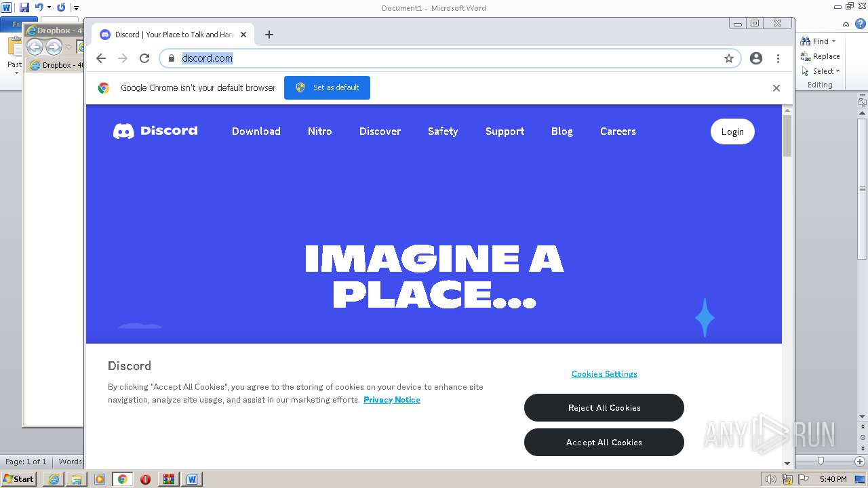868x488 pixels.
Task: Click the Word Redo button
Action: coord(61,7)
